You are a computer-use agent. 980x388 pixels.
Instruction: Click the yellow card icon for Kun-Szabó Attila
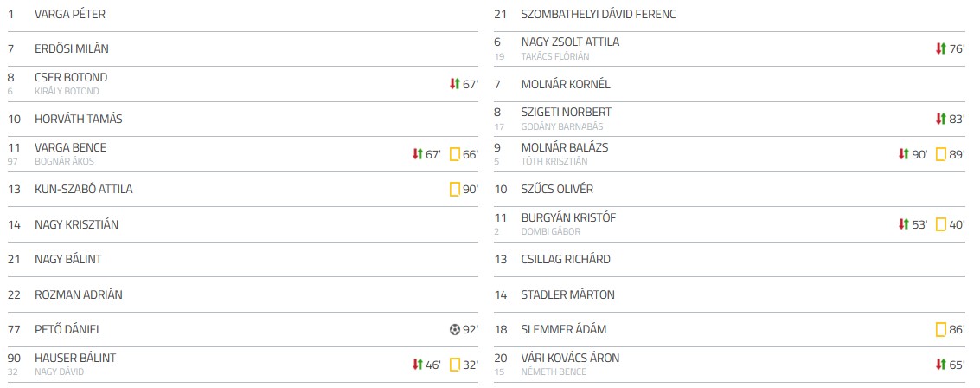pyautogui.click(x=454, y=189)
